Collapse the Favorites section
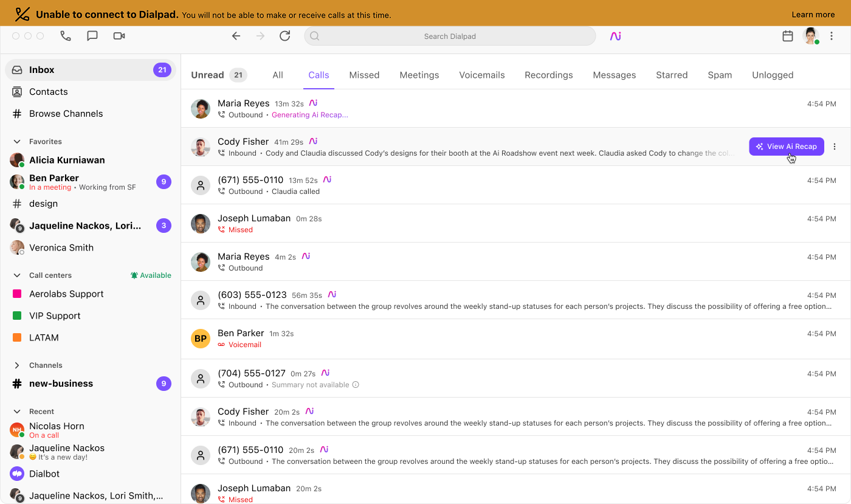This screenshot has width=851, height=504. [x=17, y=142]
